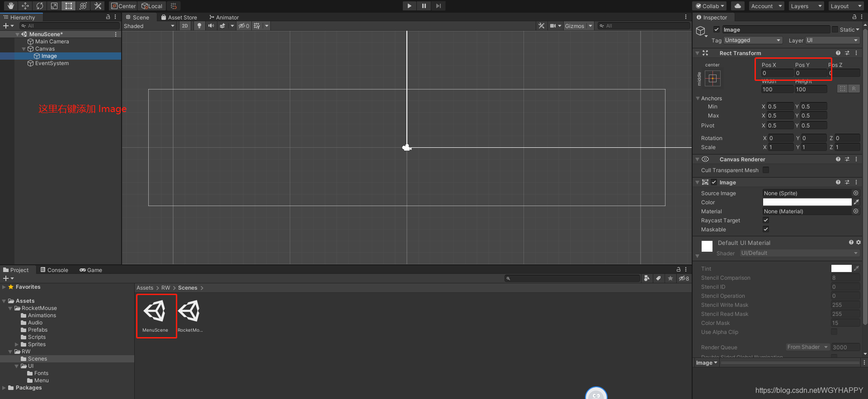
Task: Select the Rotate tool
Action: pyautogui.click(x=40, y=6)
